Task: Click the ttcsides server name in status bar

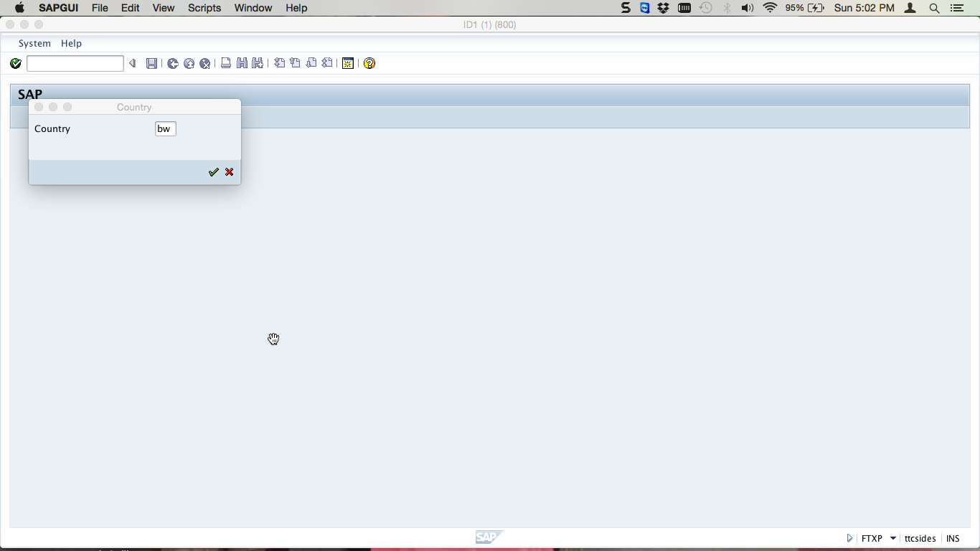Action: [x=920, y=538]
